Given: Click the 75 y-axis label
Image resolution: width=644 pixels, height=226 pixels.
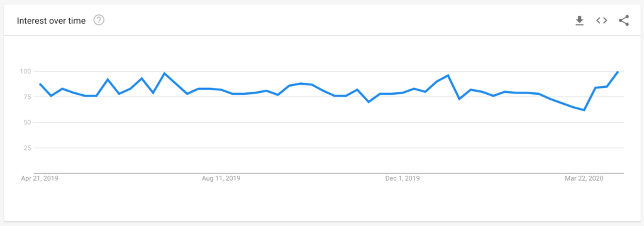Looking at the screenshot, I should coord(28,97).
